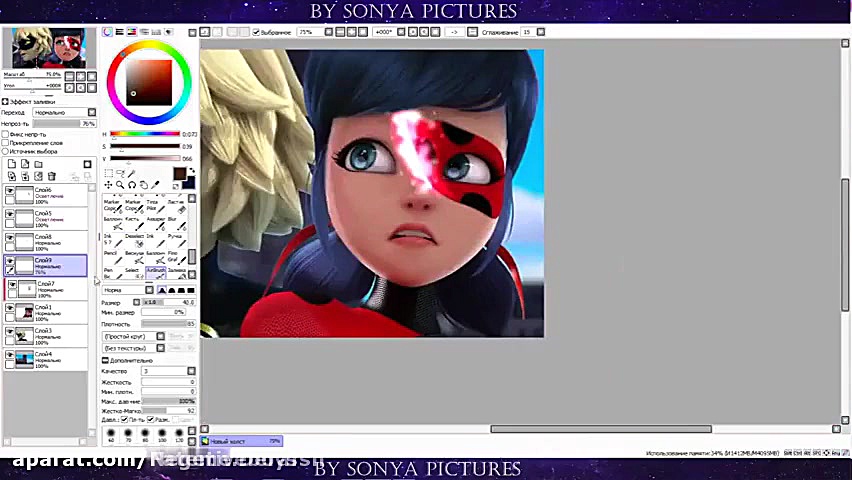Screen dimensions: 852x480
Task: Choose the Pencil brush tool
Action: 112,258
